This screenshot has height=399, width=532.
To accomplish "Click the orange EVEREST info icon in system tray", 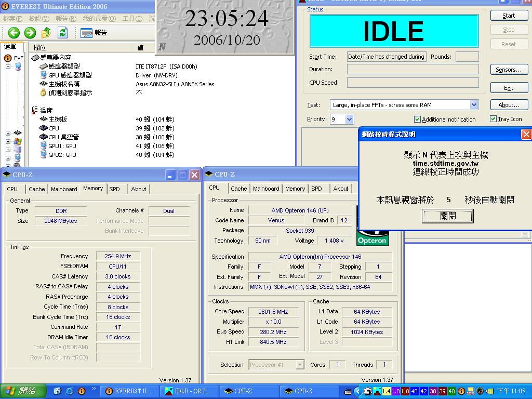I will pos(461,391).
